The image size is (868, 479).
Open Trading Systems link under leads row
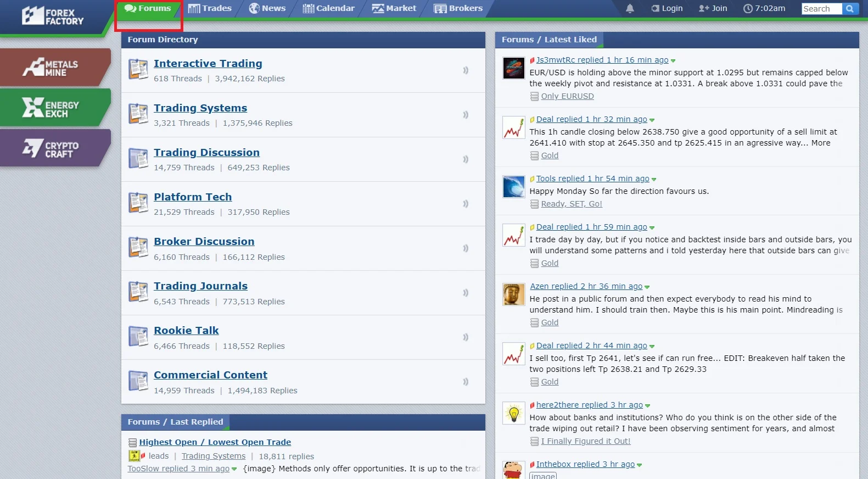(214, 456)
